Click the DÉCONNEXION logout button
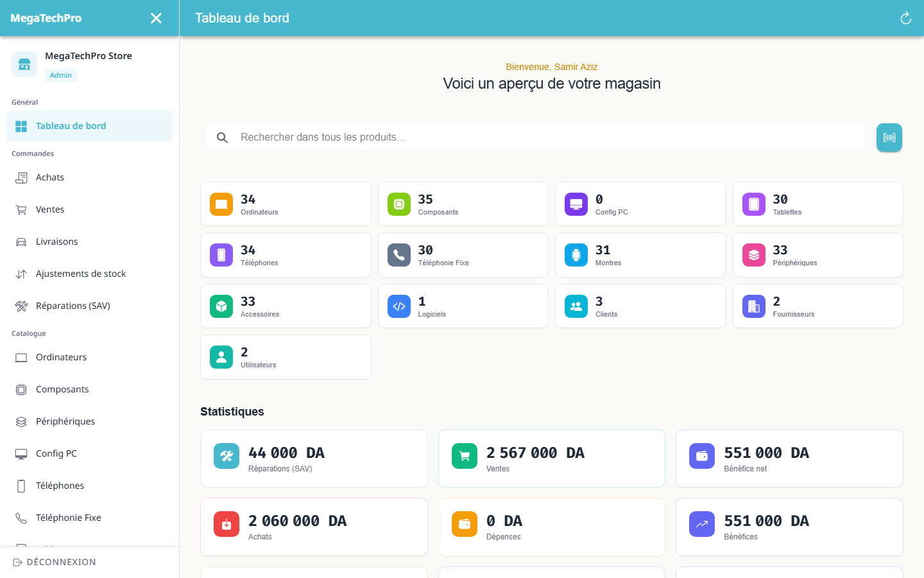 (55, 562)
